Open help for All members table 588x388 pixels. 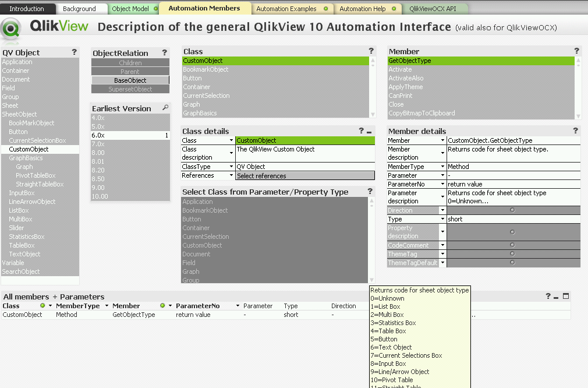tap(548, 296)
